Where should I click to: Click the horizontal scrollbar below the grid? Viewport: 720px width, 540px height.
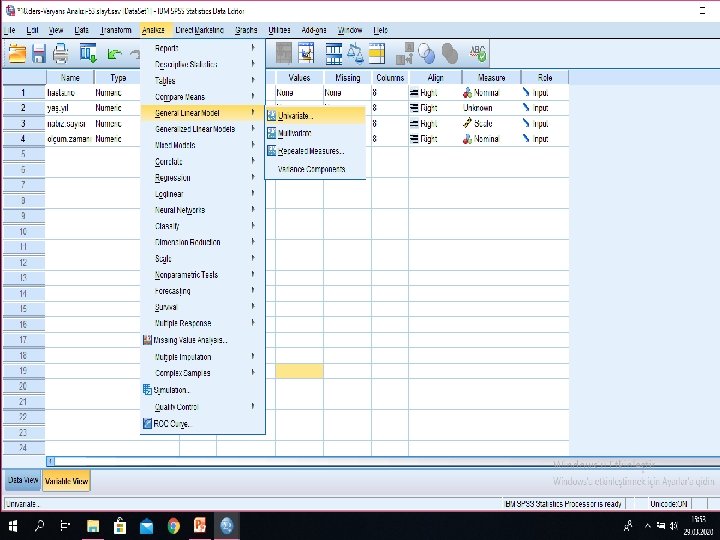[x=383, y=461]
